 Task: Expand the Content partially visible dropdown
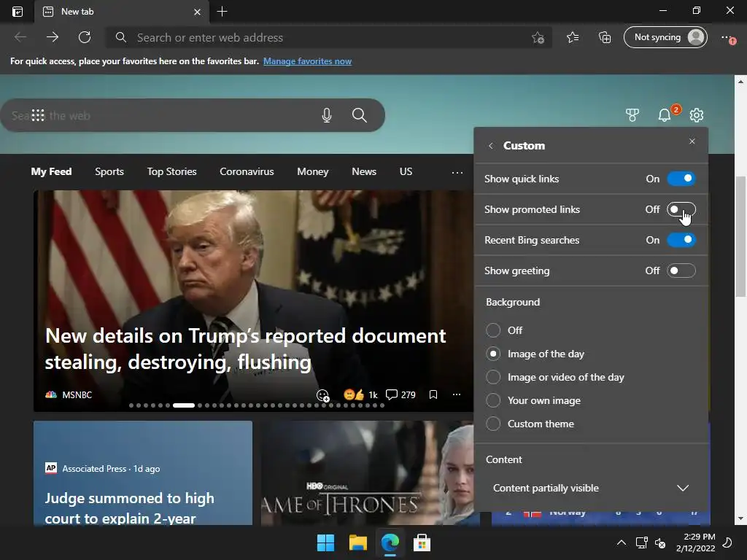[x=591, y=488]
